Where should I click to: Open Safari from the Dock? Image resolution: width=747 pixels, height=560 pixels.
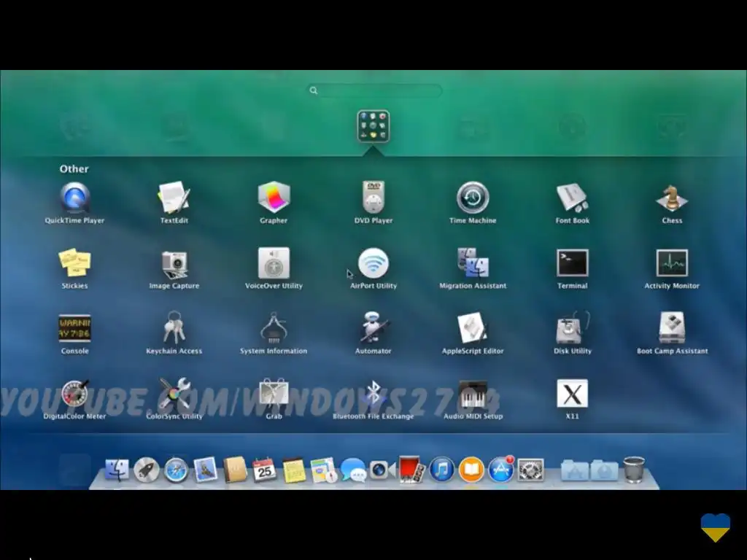click(177, 470)
